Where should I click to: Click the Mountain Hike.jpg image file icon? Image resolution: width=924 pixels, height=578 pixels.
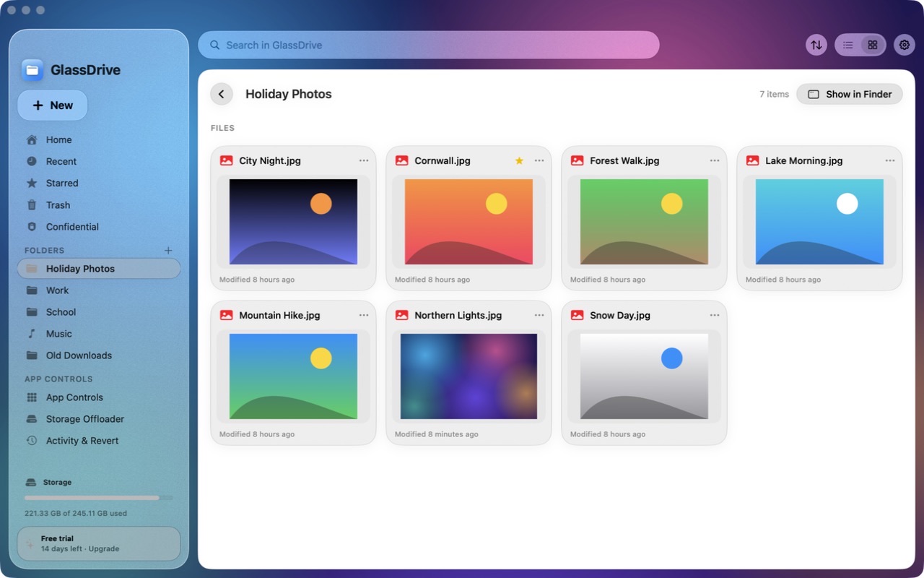point(227,316)
